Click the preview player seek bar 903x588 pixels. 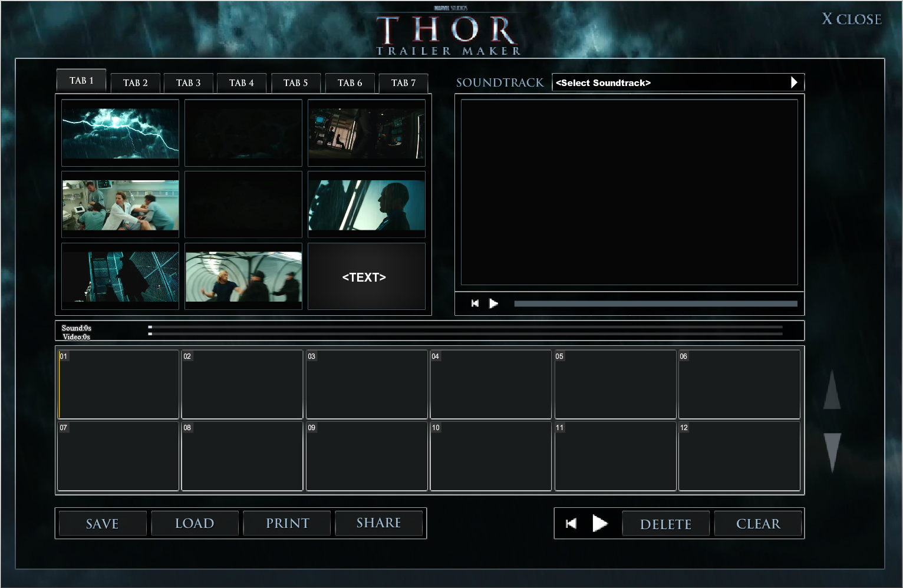point(655,303)
